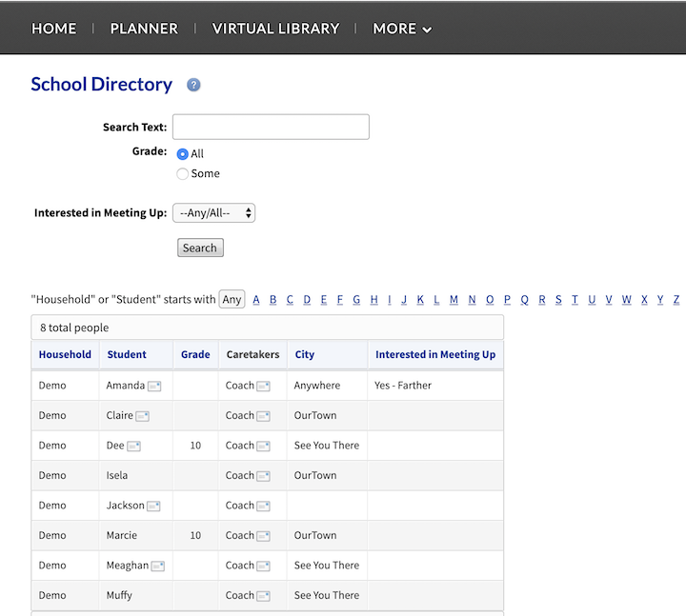Open the PLANNER menu item

point(144,29)
